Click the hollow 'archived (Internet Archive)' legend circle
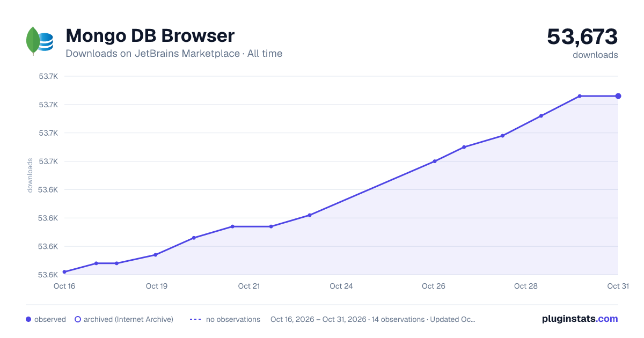 pyautogui.click(x=78, y=319)
